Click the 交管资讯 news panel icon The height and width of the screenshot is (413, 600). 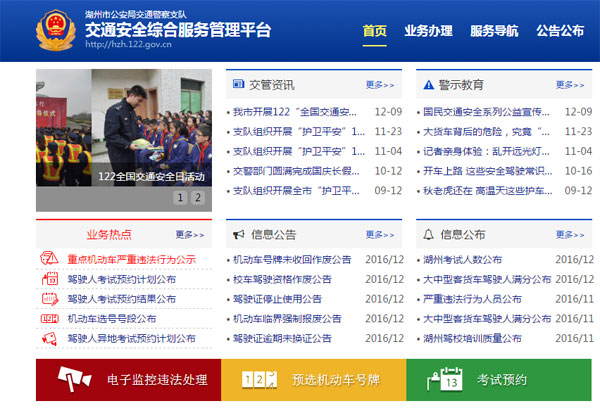click(238, 84)
